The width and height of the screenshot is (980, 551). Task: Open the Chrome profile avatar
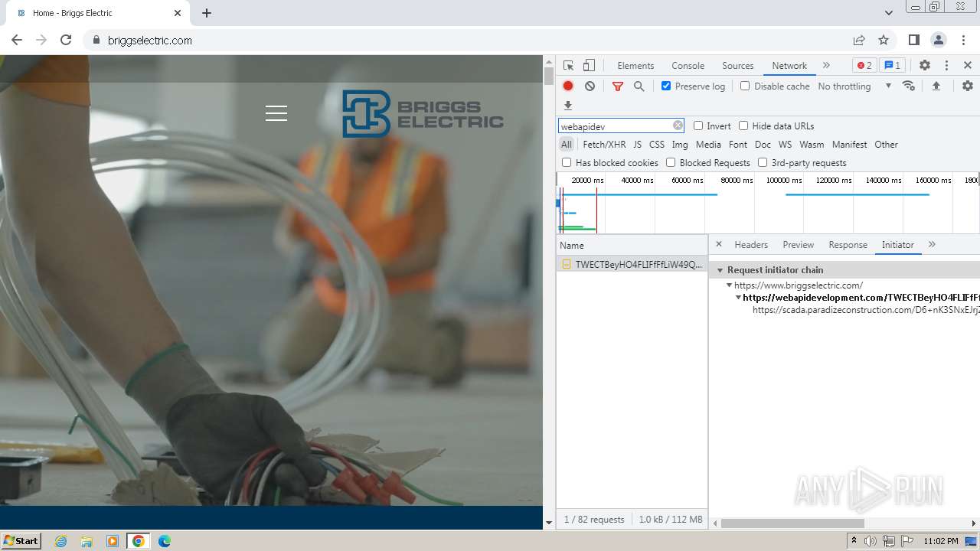[x=938, y=40]
